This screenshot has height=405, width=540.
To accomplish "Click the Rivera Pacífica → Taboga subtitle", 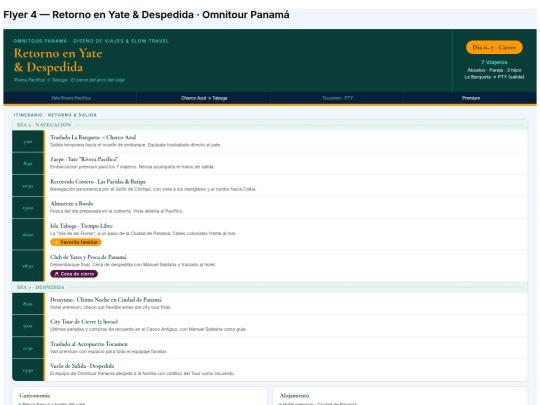I will click(69, 80).
